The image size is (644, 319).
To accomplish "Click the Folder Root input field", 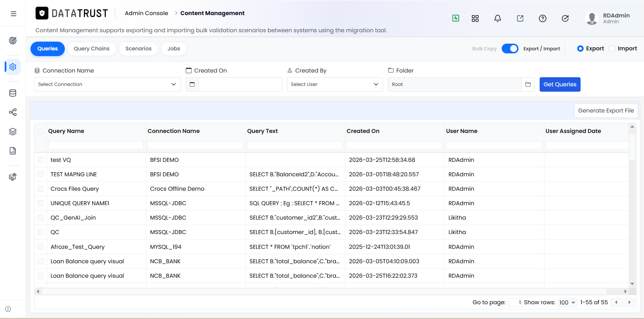I will click(x=454, y=84).
